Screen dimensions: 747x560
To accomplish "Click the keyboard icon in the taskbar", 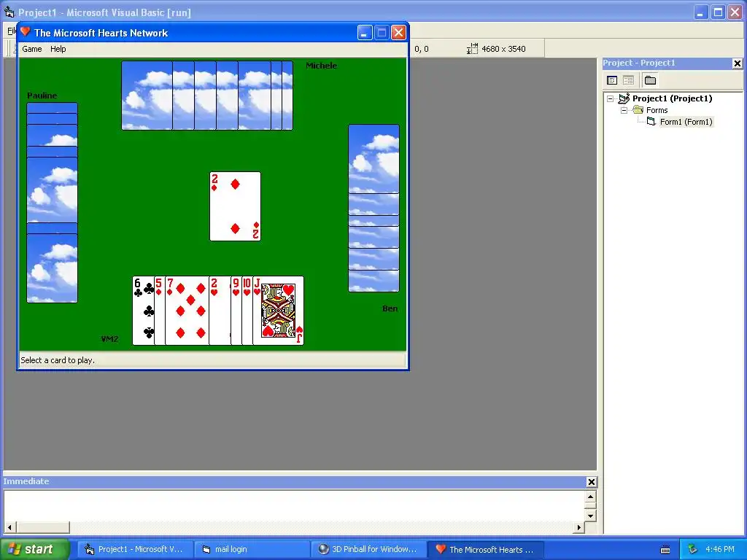I will (665, 550).
